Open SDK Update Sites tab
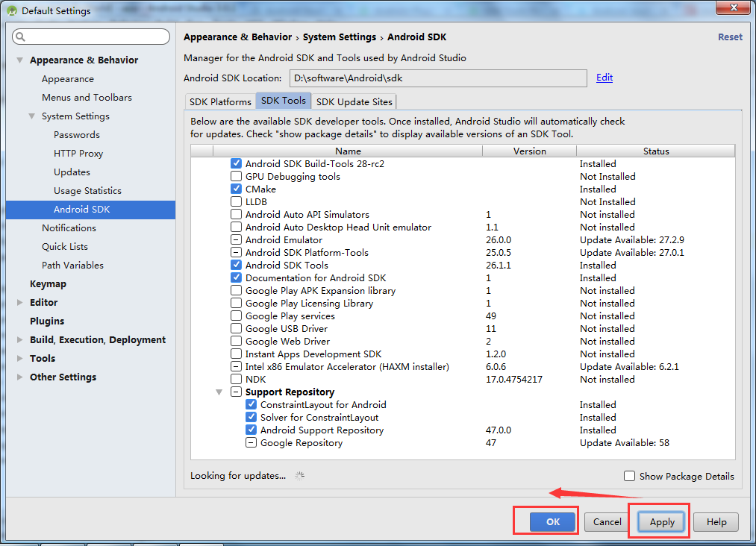Viewport: 756px width, 546px height. click(354, 101)
